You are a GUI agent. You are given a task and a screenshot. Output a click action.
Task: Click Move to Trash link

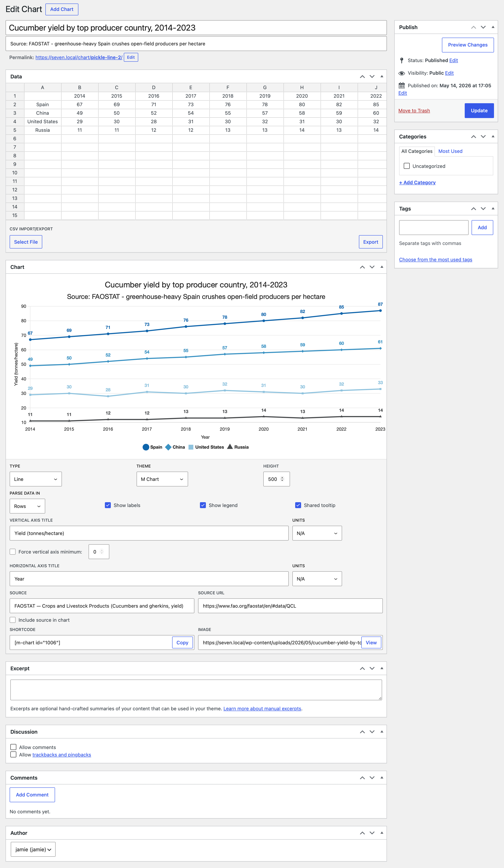pyautogui.click(x=414, y=111)
